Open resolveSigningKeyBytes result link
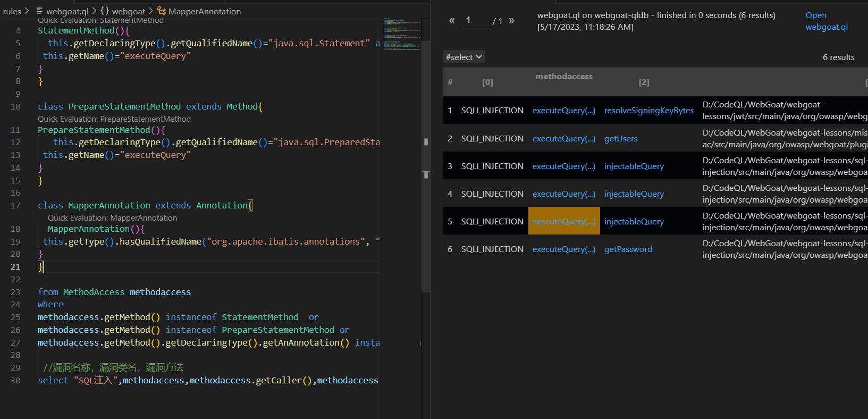Image resolution: width=868 pixels, height=419 pixels. coord(649,111)
